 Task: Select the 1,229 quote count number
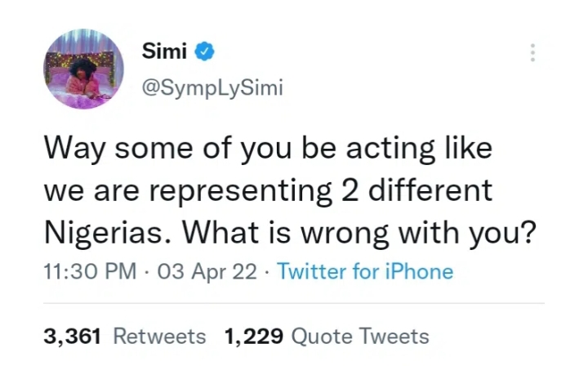click(x=253, y=336)
